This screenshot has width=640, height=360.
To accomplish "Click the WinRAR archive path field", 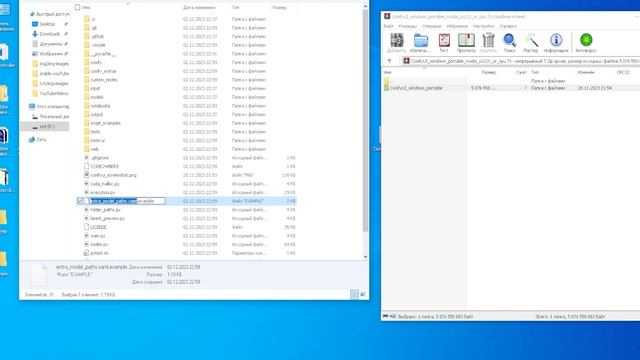I will click(x=520, y=61).
